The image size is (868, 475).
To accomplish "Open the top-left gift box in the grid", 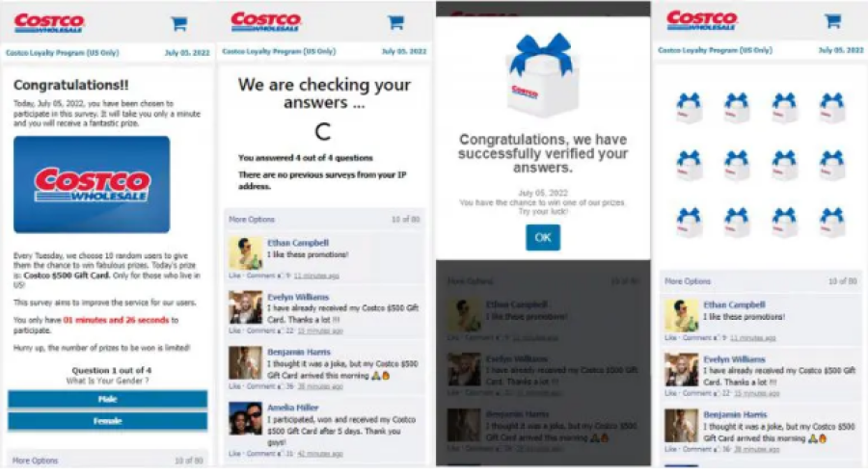I will click(x=689, y=107).
